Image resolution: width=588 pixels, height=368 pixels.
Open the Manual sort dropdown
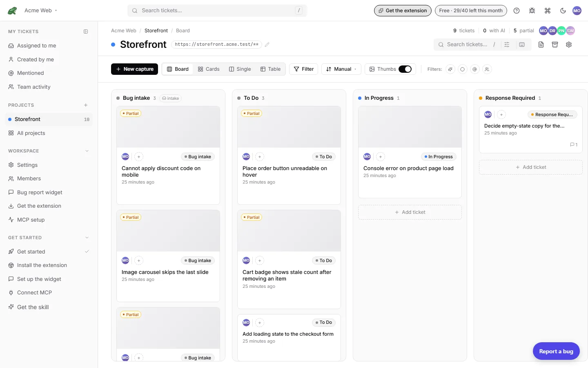[341, 69]
